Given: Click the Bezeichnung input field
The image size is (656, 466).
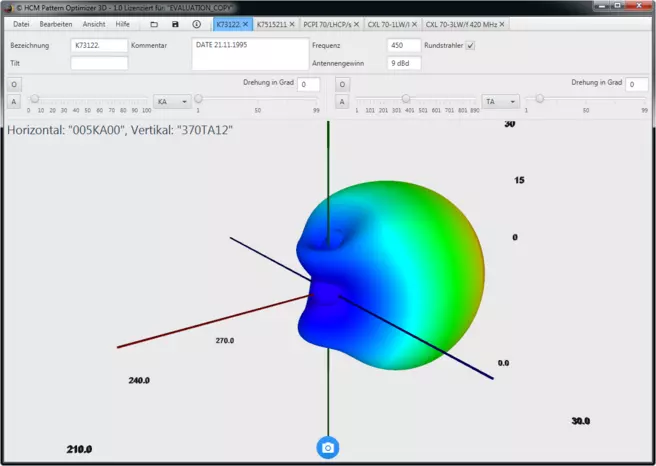Looking at the screenshot, I should 99,45.
